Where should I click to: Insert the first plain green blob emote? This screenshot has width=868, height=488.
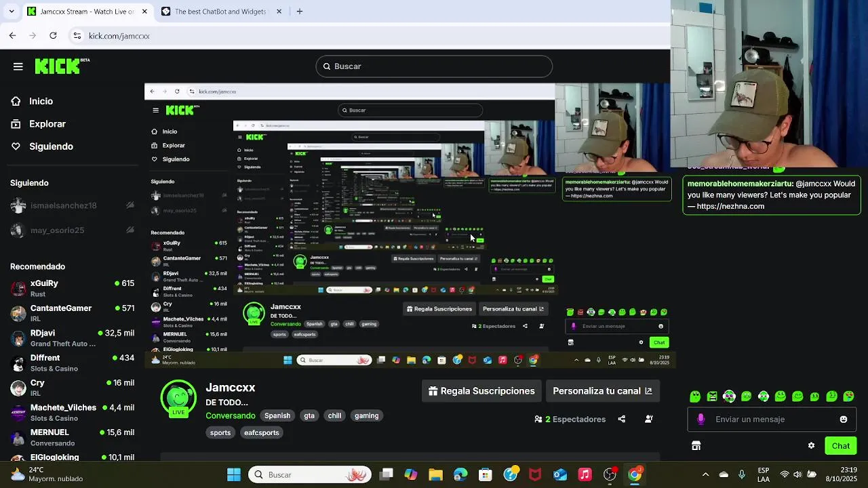coord(695,396)
